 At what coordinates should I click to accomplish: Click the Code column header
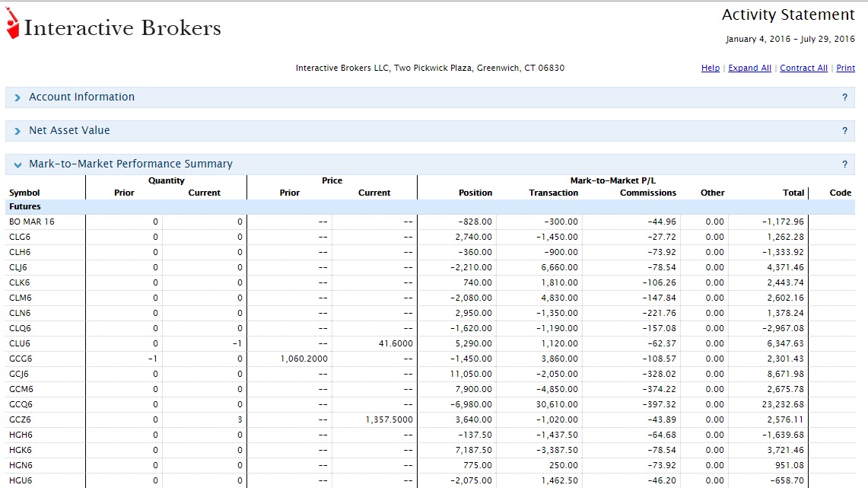click(840, 193)
